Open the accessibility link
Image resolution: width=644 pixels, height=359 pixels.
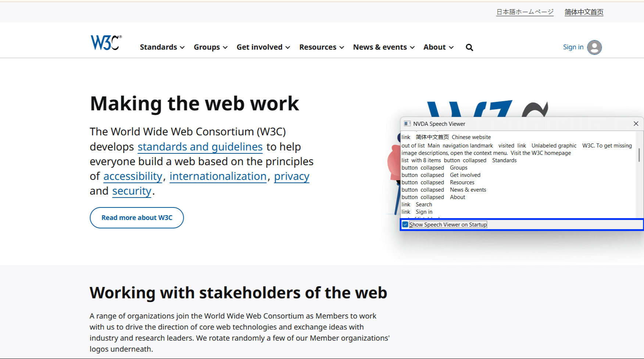pyautogui.click(x=133, y=176)
